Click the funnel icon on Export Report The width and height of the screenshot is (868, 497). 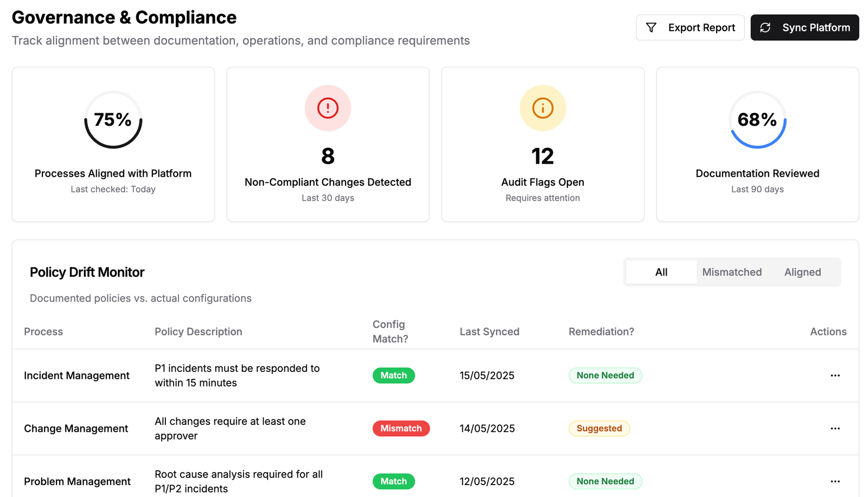click(x=651, y=27)
